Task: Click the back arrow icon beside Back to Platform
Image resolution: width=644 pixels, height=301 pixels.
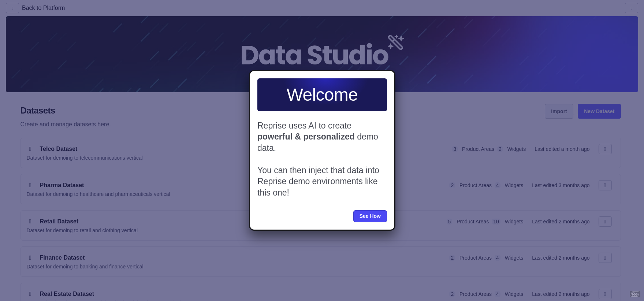Action: coord(12,8)
